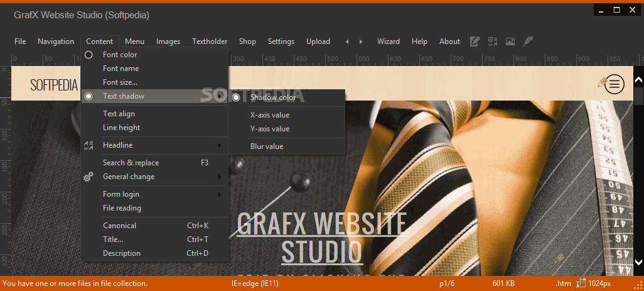Open the Content menu
644x291 pixels.
(99, 41)
